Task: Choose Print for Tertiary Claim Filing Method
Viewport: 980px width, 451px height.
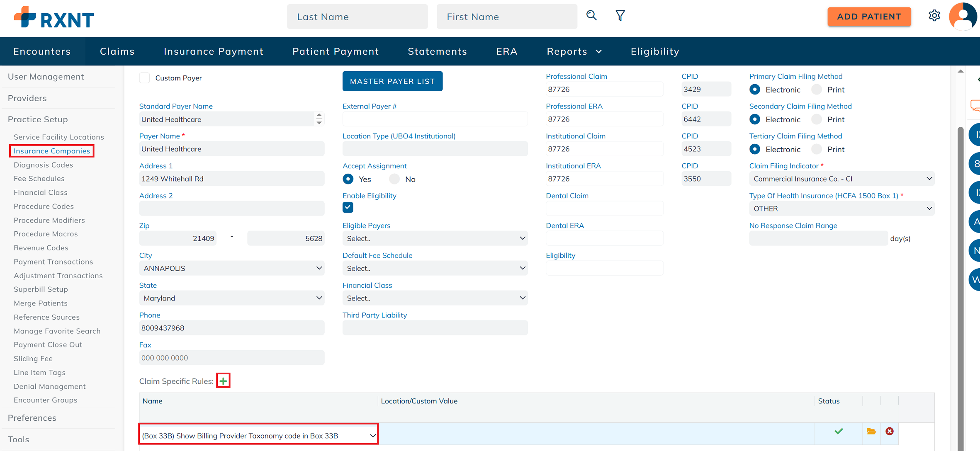Action: point(817,149)
